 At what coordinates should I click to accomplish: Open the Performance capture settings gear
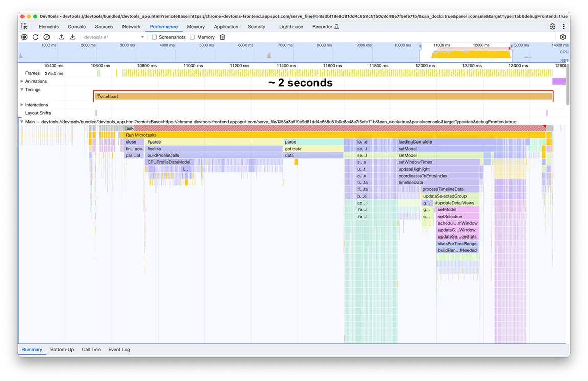pos(563,37)
